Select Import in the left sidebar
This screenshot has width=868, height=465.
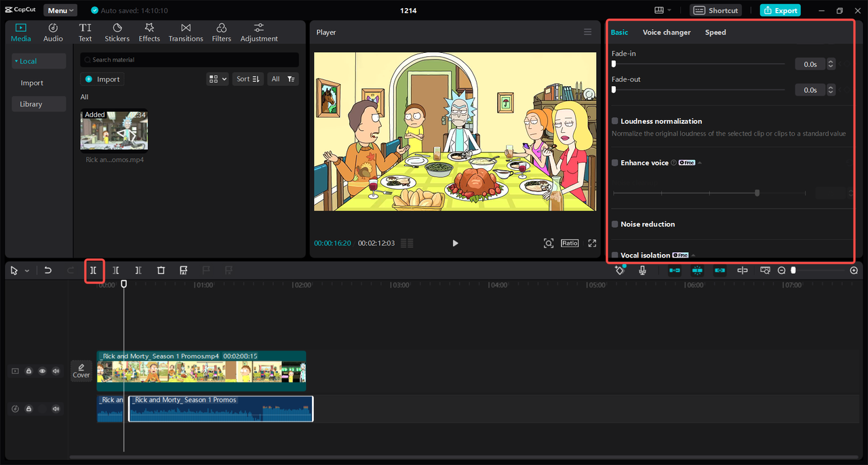pyautogui.click(x=32, y=83)
